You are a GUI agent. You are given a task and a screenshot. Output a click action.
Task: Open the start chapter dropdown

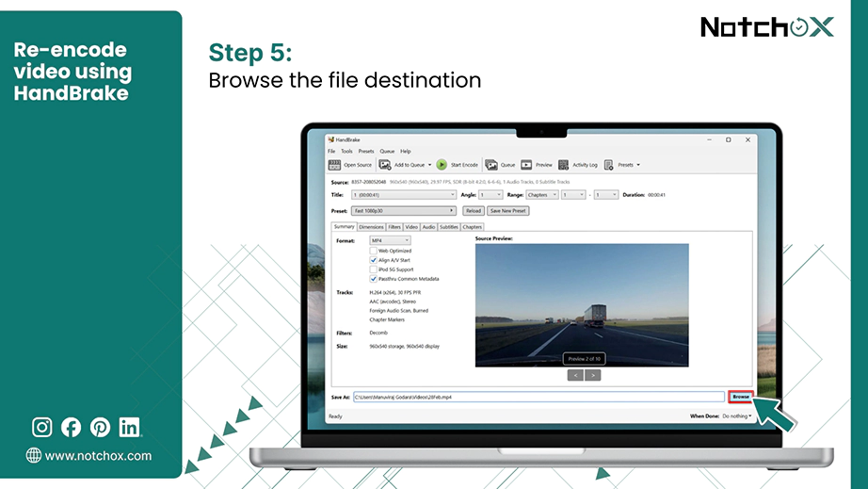click(x=573, y=195)
